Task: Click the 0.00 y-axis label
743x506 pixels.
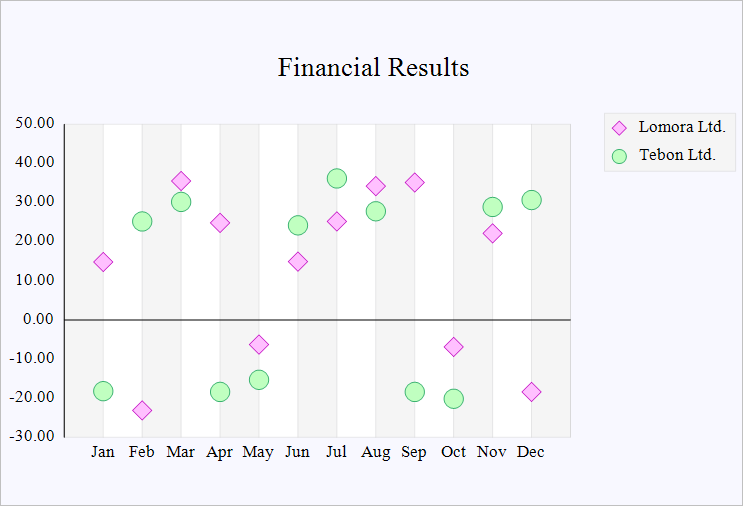Action: click(x=40, y=320)
